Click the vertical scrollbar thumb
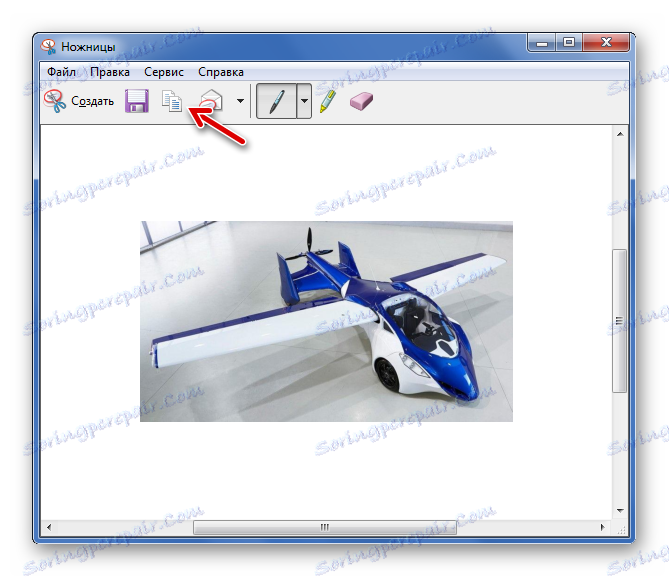The height and width of the screenshot is (577, 669). tap(620, 321)
